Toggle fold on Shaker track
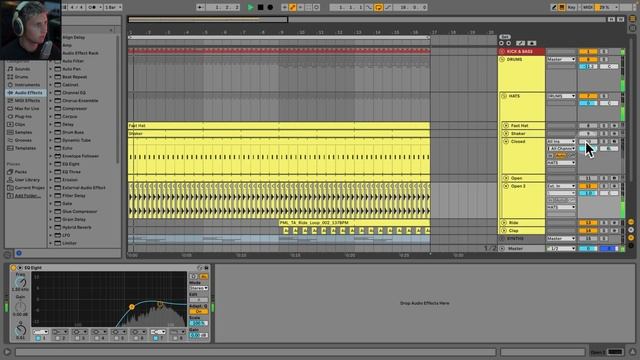Screen dimensions: 640x360 (506, 133)
